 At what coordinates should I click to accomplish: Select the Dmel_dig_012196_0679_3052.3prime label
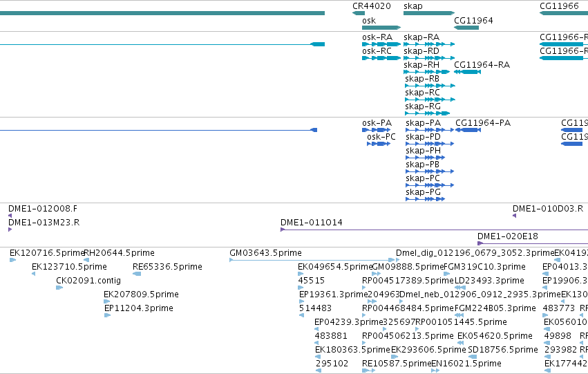coord(475,253)
